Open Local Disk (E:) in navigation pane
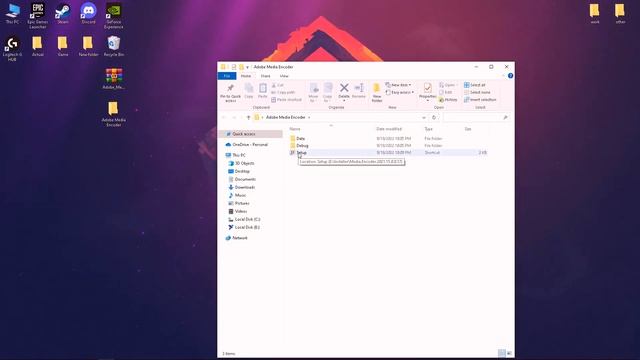Screen dimensions: 640x360 247,227
